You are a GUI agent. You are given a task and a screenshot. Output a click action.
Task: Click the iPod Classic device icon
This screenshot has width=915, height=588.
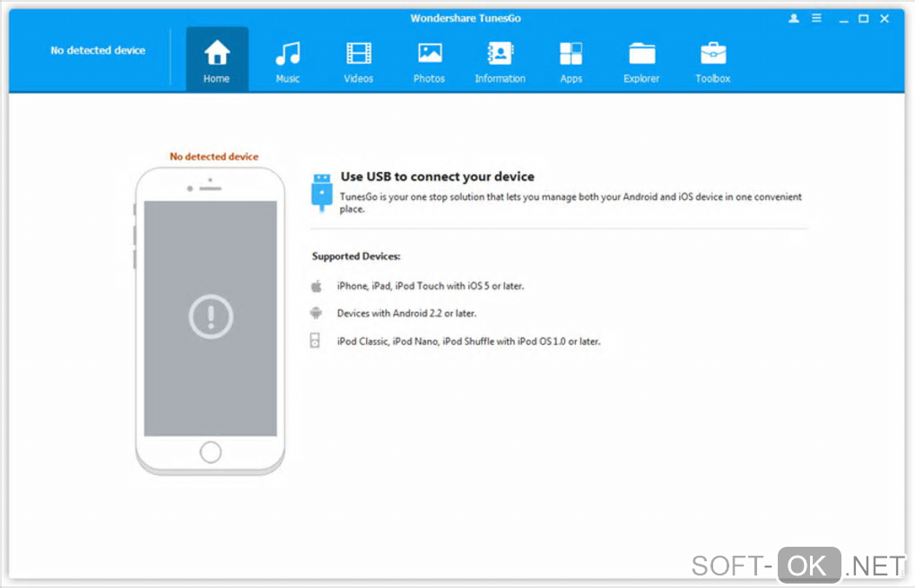pos(315,341)
